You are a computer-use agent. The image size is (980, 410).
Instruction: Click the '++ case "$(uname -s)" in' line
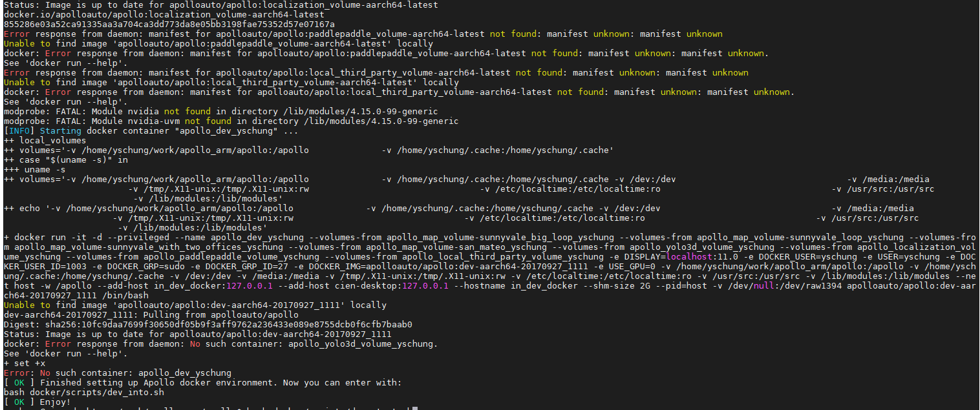[x=65, y=159]
